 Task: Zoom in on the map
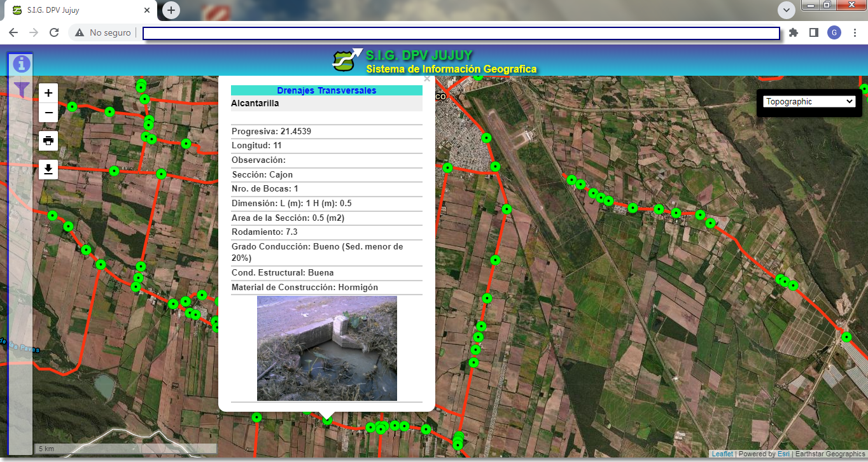click(x=48, y=93)
